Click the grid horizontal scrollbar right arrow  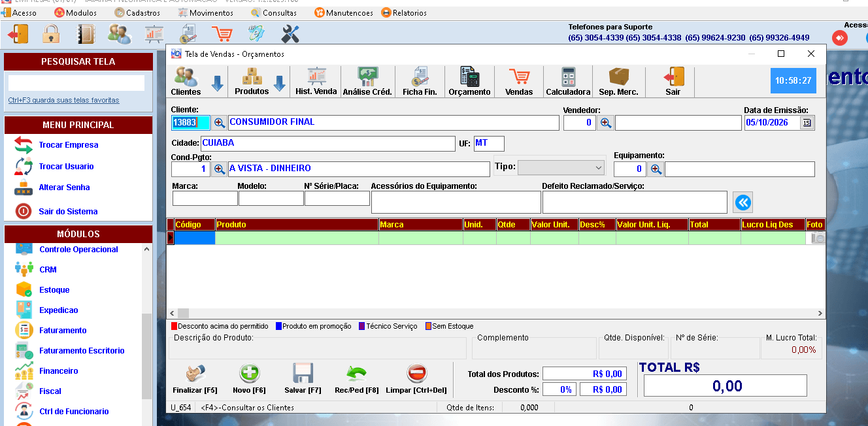point(821,314)
